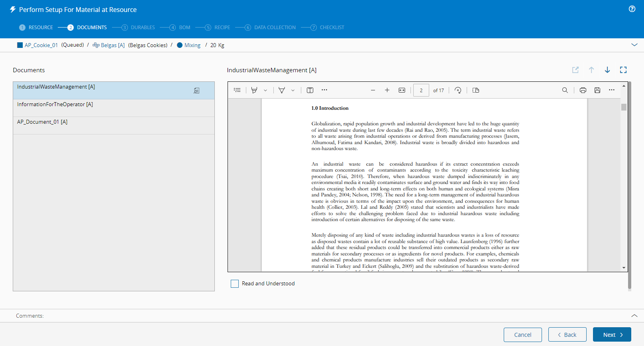Open the PDF table of contents

pos(237,90)
